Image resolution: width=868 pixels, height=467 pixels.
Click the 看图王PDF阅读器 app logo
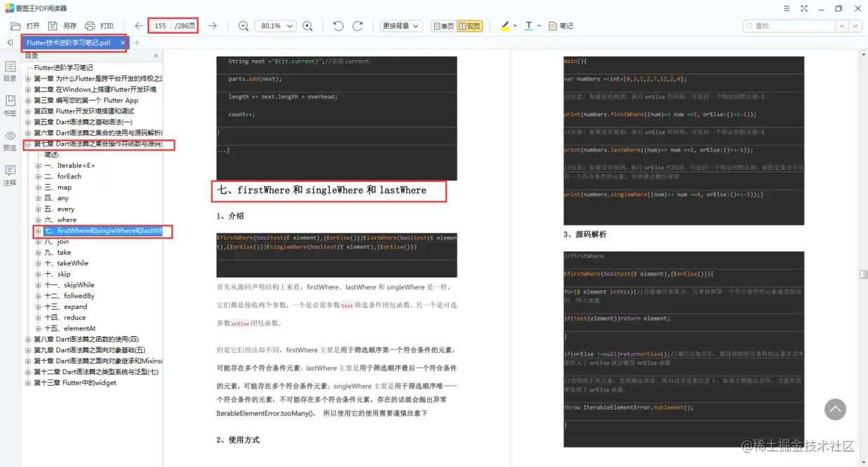[x=9, y=8]
